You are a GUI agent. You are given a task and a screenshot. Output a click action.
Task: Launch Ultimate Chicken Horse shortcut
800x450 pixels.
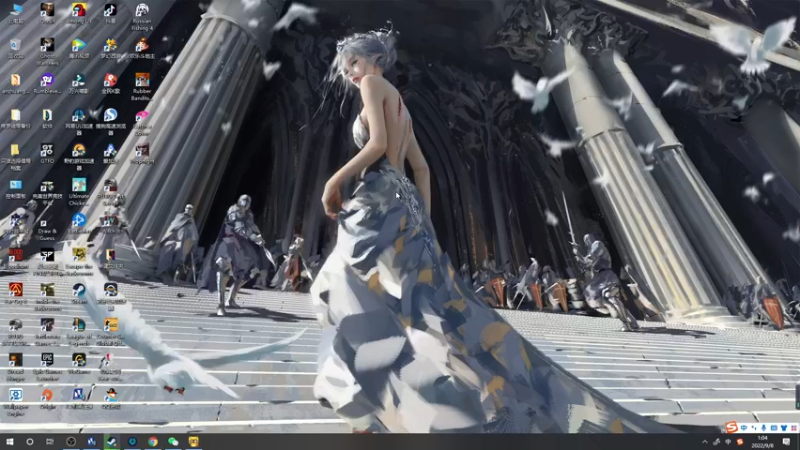pyautogui.click(x=79, y=185)
